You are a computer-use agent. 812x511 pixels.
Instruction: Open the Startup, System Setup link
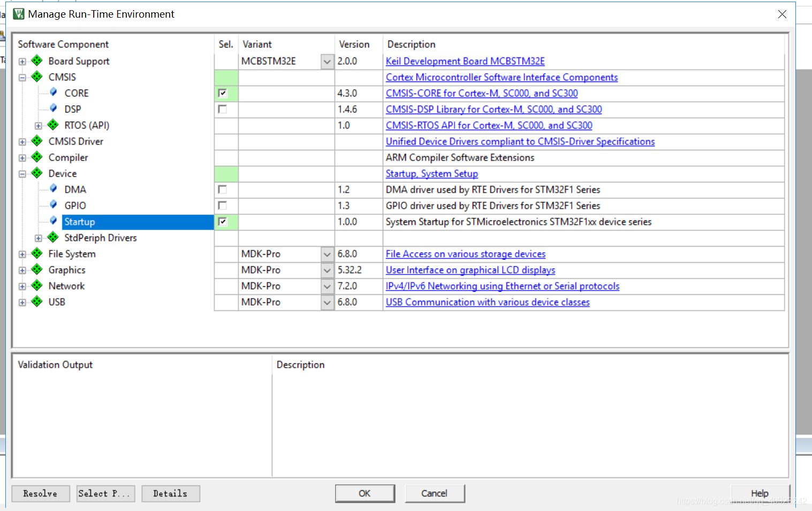[x=431, y=173]
